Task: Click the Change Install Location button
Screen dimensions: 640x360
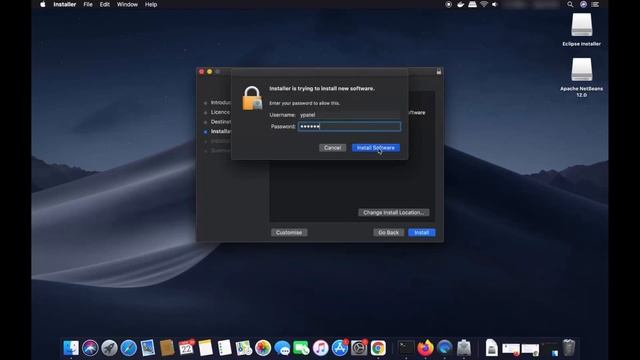Action: pos(393,212)
